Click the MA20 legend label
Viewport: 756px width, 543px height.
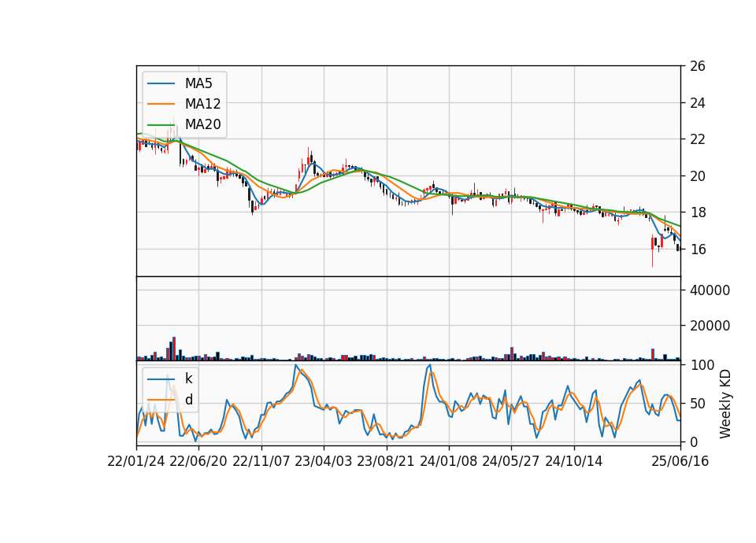[x=202, y=124]
